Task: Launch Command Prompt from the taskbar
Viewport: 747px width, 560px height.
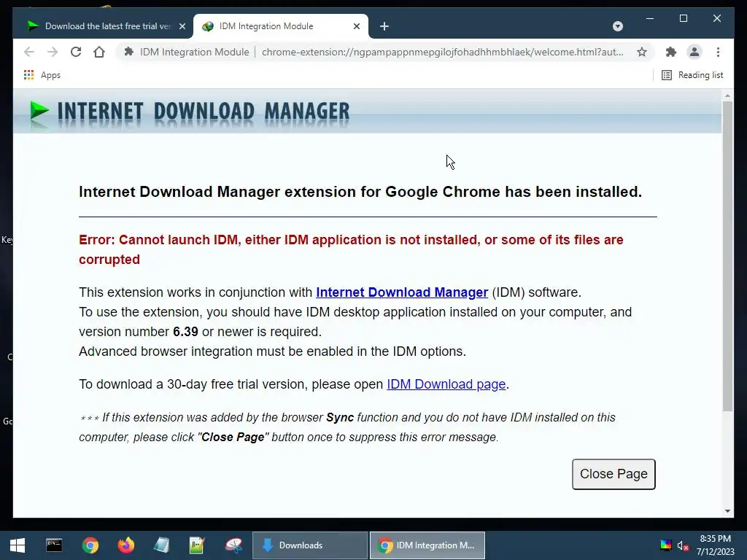Action: [x=54, y=545]
